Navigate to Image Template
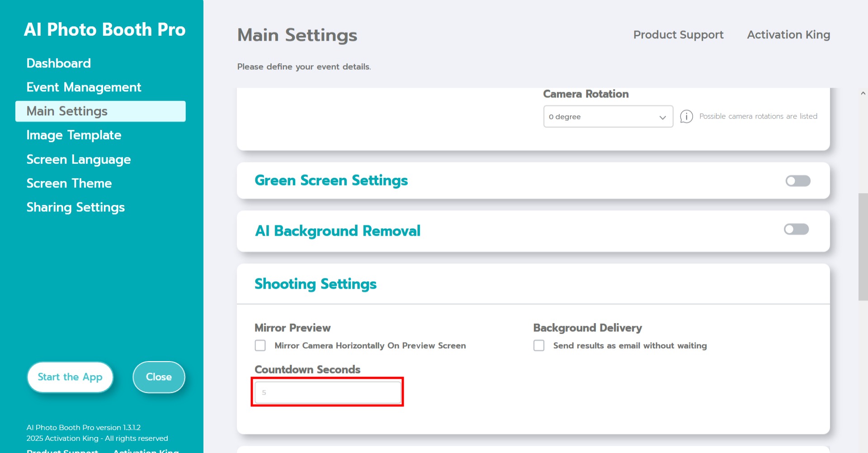The image size is (868, 453). point(74,135)
